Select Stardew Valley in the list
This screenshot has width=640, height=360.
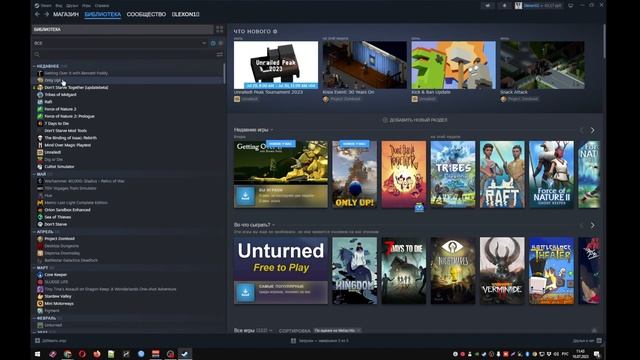pyautogui.click(x=58, y=296)
